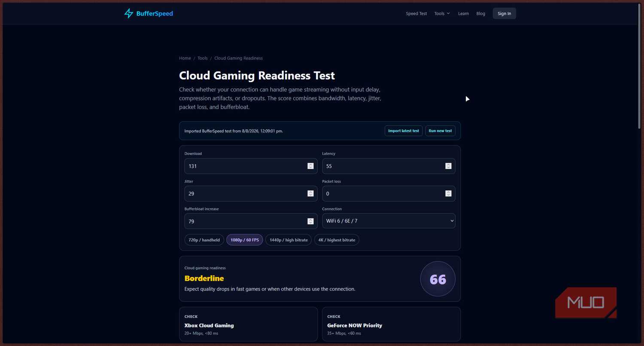Click into the Latency input field

click(389, 166)
